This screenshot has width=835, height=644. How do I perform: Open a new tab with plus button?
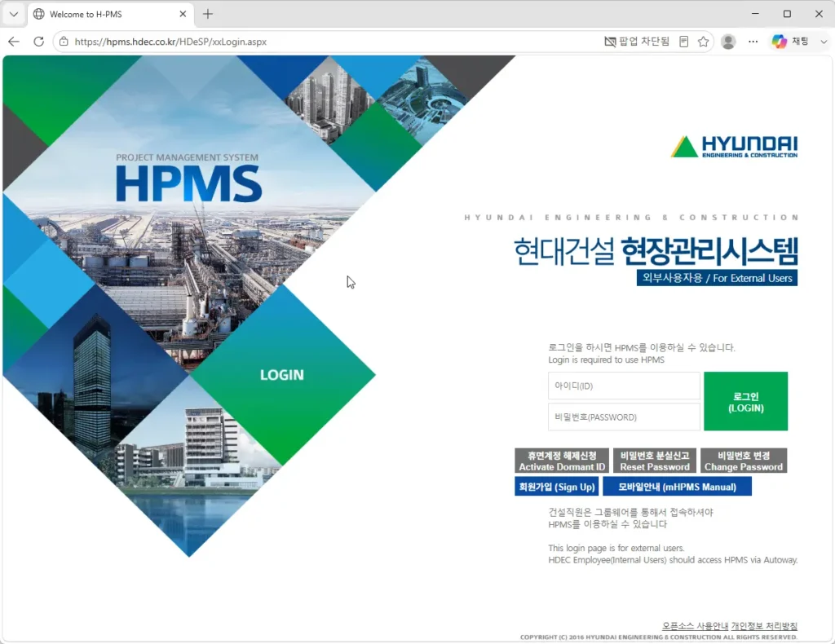[208, 14]
